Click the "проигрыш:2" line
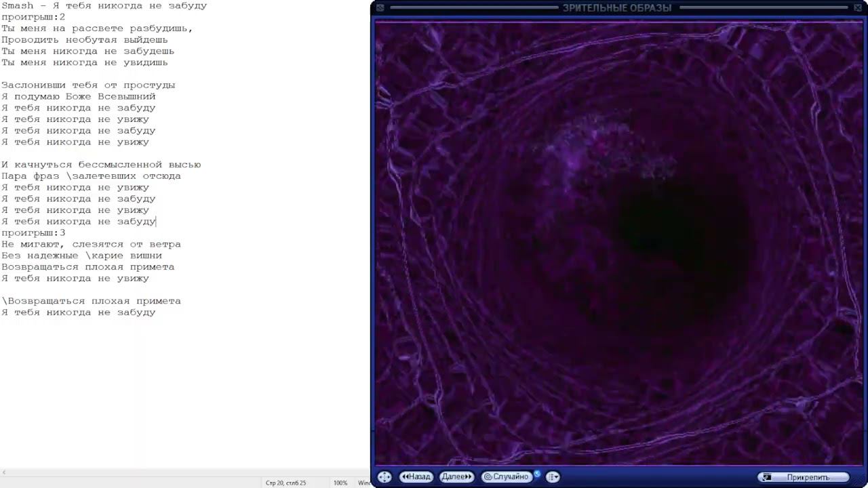Viewport: 868px width, 488px height. tap(33, 17)
